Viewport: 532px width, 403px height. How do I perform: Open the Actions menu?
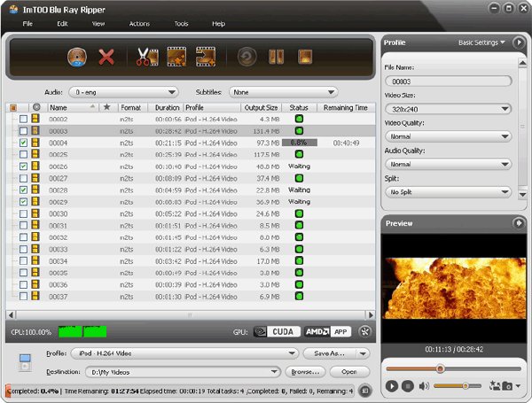tap(139, 23)
